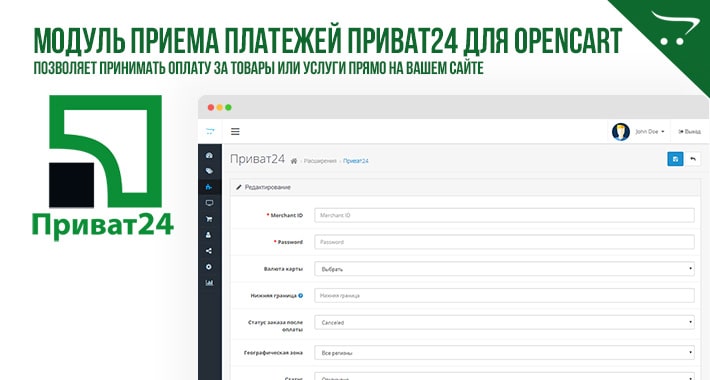The image size is (710, 380).
Task: Focus the Merchant ID input field
Action: (x=504, y=215)
